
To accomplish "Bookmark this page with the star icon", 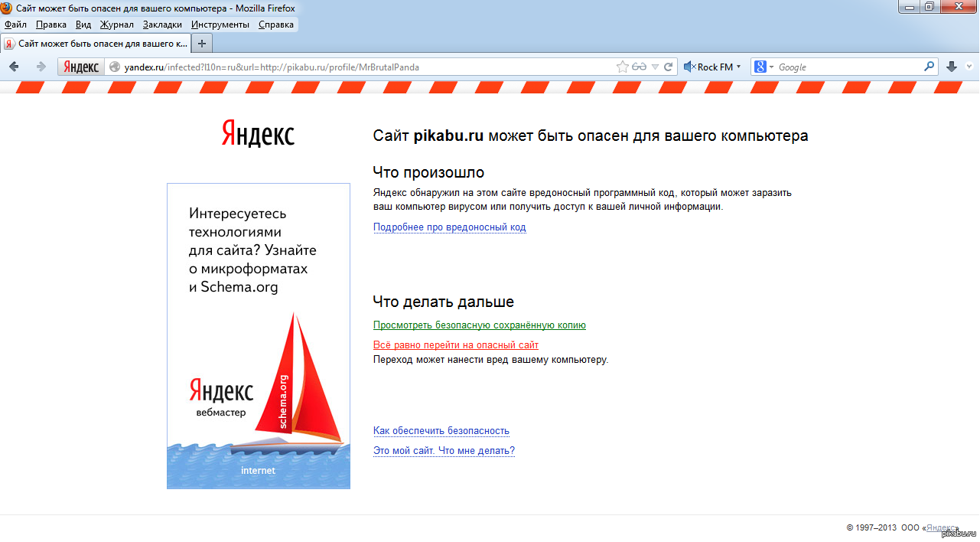I will click(623, 67).
